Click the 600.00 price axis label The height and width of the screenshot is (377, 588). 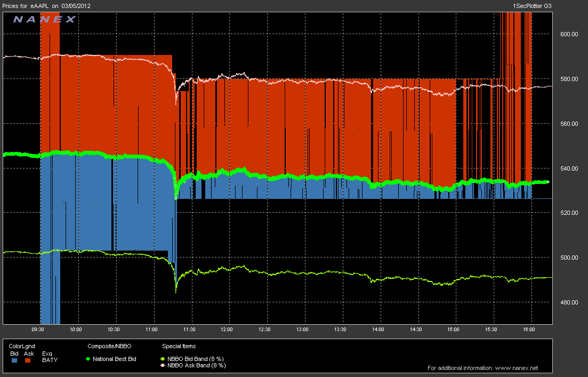(x=569, y=34)
